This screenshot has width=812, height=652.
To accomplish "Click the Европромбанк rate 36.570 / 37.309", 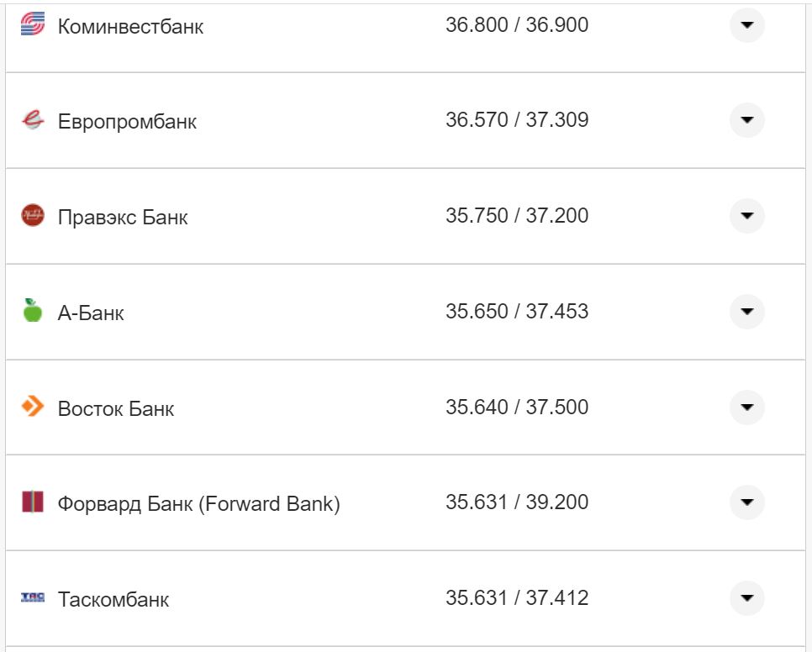I will 516,120.
